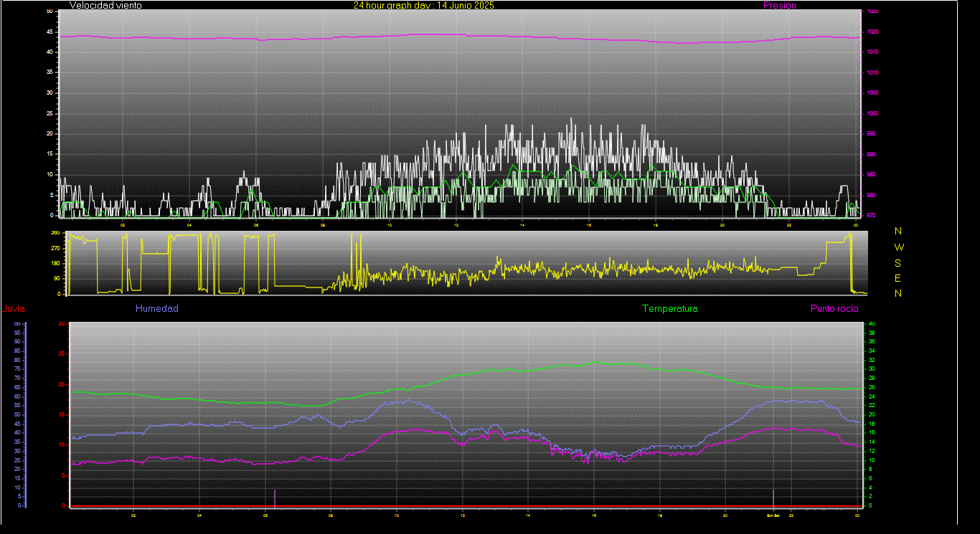Click the 1005 pressure axis value
980x534 pixels.
[872, 93]
